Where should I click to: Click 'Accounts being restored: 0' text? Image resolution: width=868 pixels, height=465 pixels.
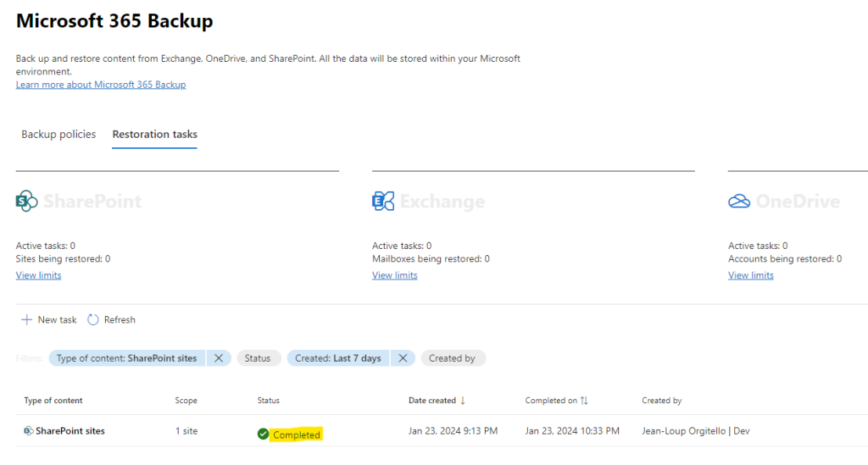pyautogui.click(x=785, y=259)
